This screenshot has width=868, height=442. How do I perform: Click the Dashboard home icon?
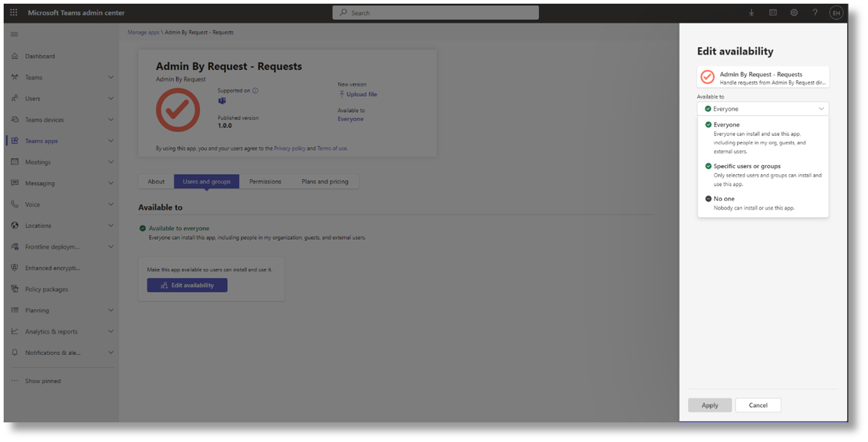(x=15, y=56)
